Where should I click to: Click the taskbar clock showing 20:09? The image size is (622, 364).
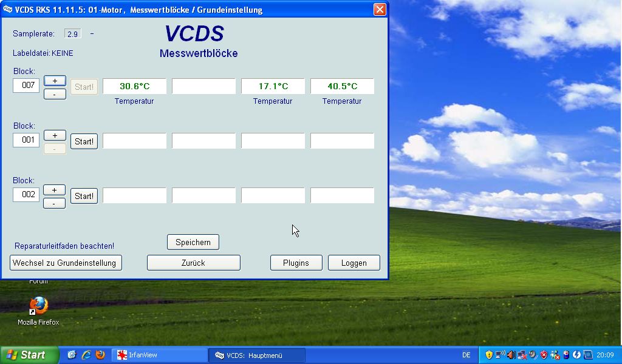(x=606, y=356)
